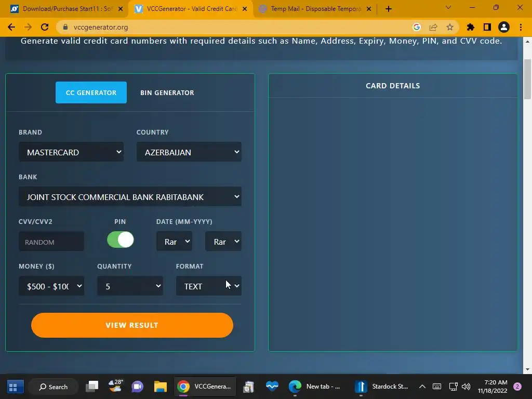Open browser side panel icon
Screen dimensions: 532x399
pos(487,27)
